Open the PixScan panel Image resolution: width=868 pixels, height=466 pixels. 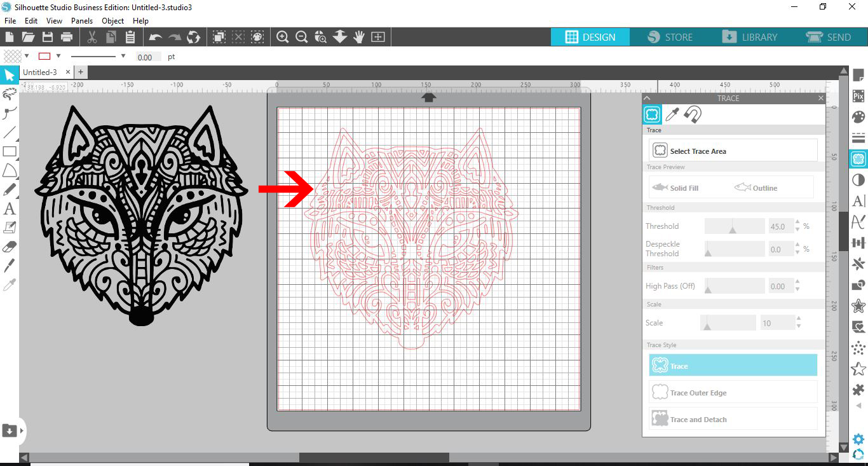pyautogui.click(x=858, y=97)
